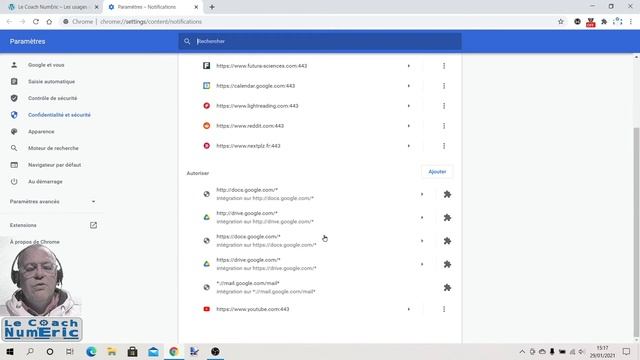Screen dimensions: 640x360
Task: Open more actions for youtube.com
Action: pos(444,309)
